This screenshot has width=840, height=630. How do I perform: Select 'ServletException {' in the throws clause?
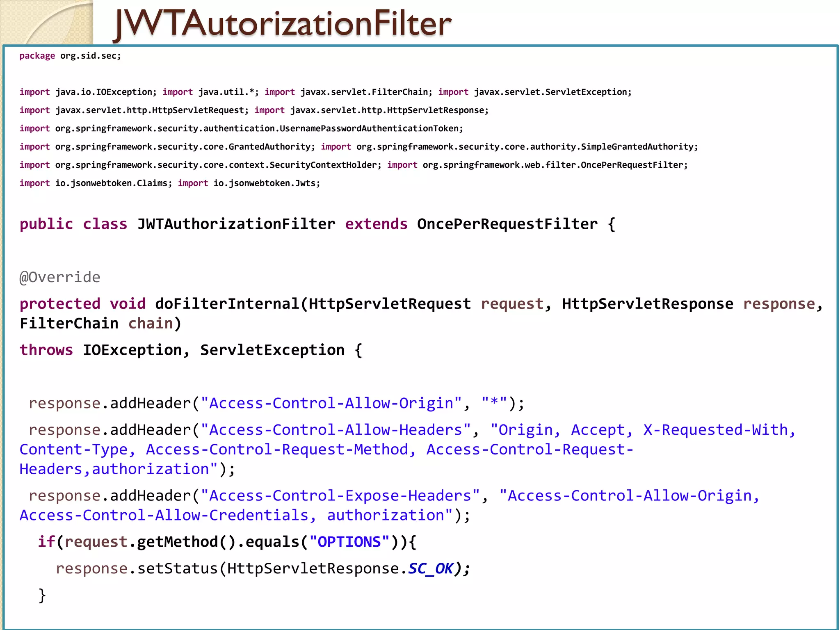281,350
